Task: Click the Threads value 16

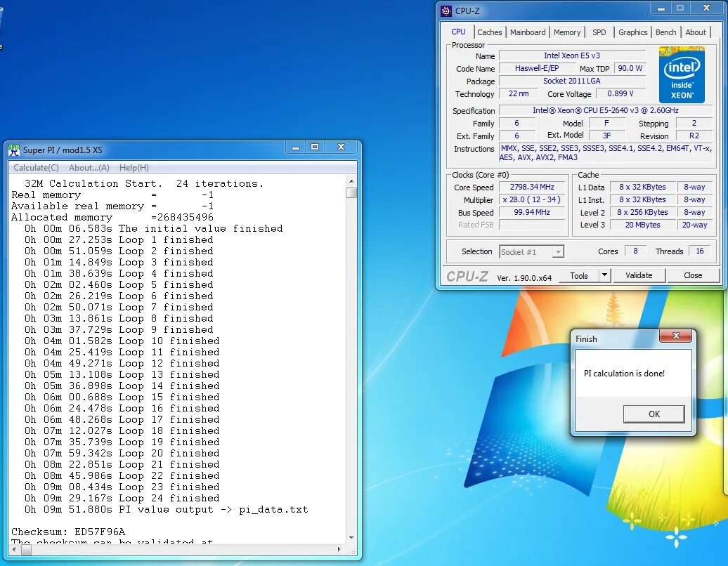Action: pos(700,251)
